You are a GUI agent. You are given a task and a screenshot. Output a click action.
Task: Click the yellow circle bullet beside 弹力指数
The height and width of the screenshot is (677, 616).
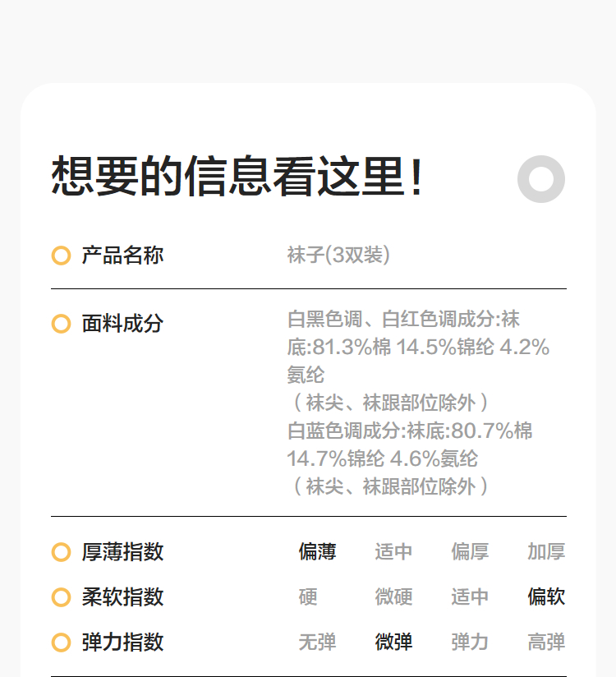(61, 642)
